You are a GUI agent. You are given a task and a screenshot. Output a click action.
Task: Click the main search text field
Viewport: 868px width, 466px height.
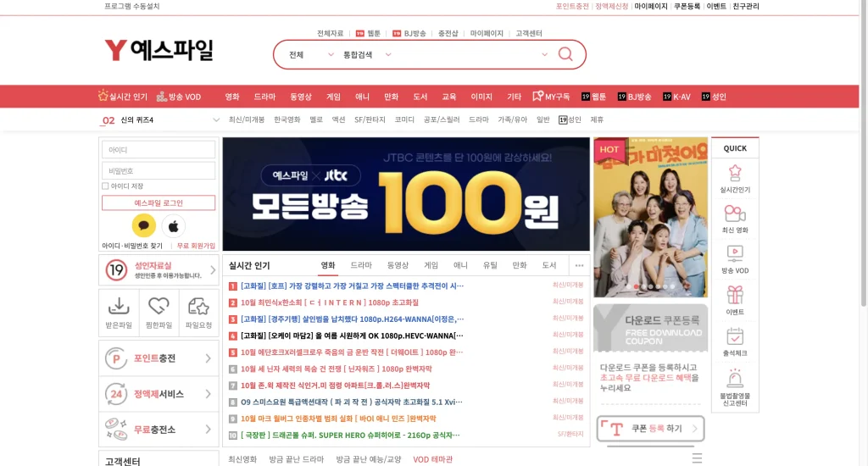465,55
